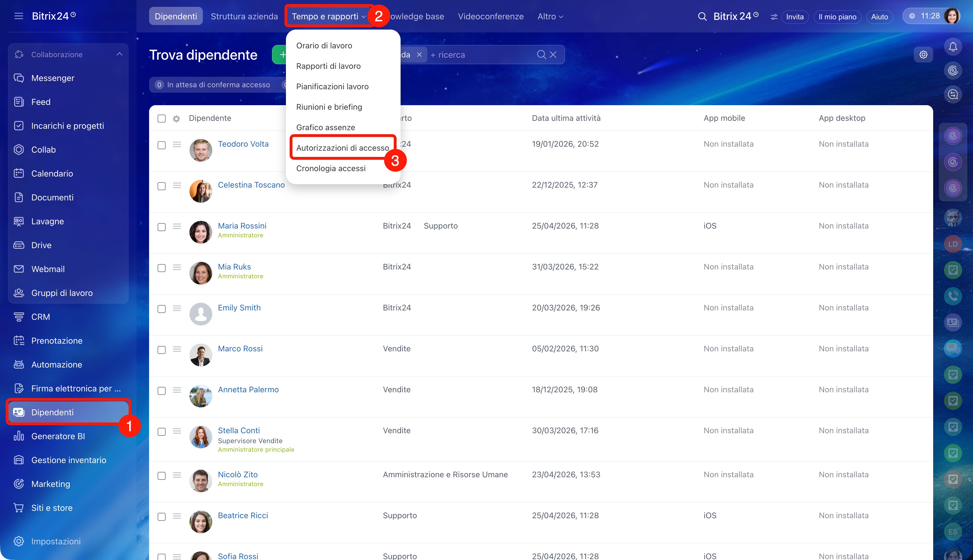This screenshot has width=973, height=560.
Task: Open list settings gear icon top right
Action: 923,55
